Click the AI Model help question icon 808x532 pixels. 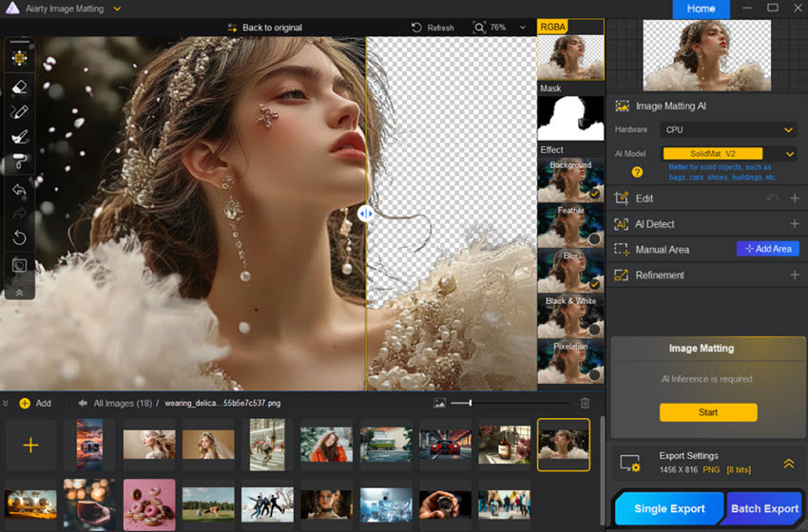click(x=637, y=172)
